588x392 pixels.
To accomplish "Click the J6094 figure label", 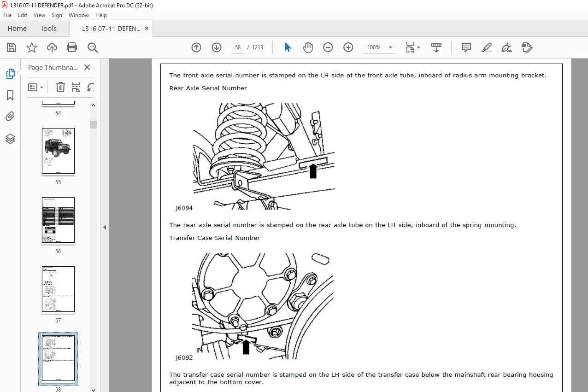I will pos(184,208).
